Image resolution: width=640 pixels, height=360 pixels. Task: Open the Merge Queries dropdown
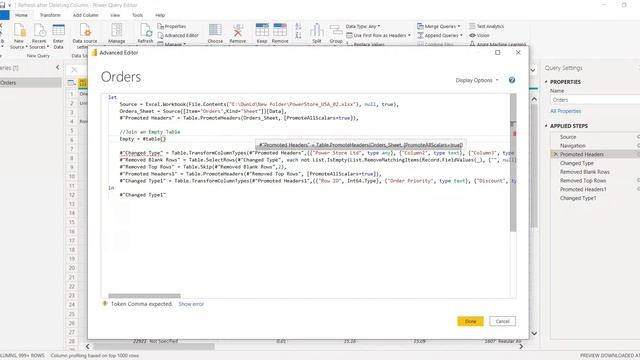point(439,26)
